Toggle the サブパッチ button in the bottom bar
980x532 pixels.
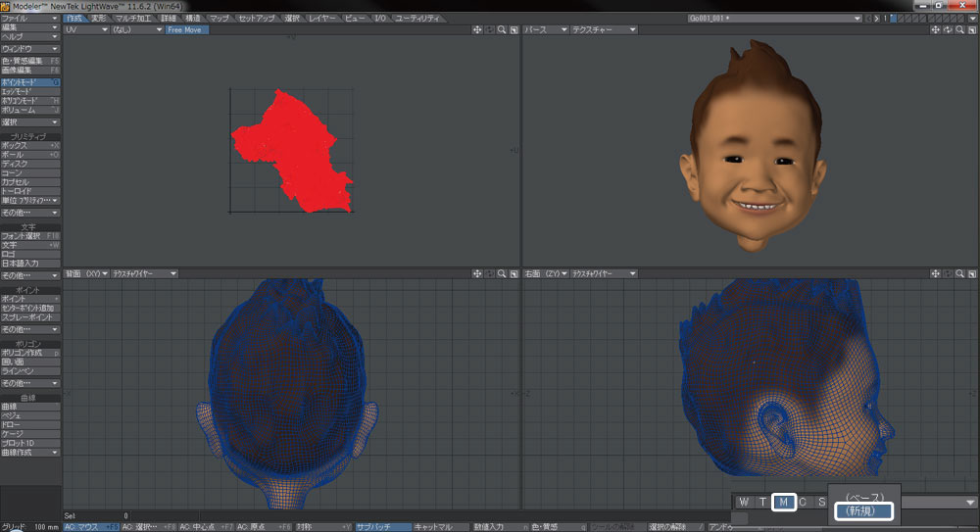click(x=383, y=527)
